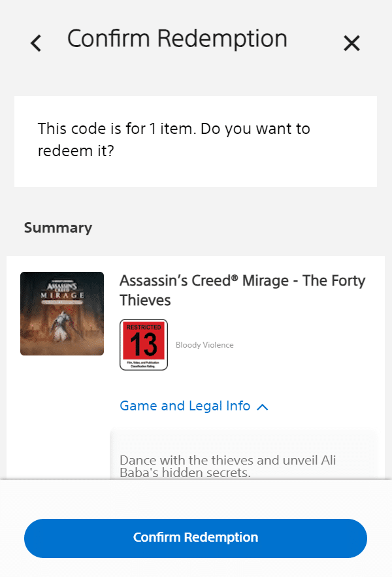Select the product title The Forty Thieves
The width and height of the screenshot is (392, 577).
pyautogui.click(x=242, y=290)
